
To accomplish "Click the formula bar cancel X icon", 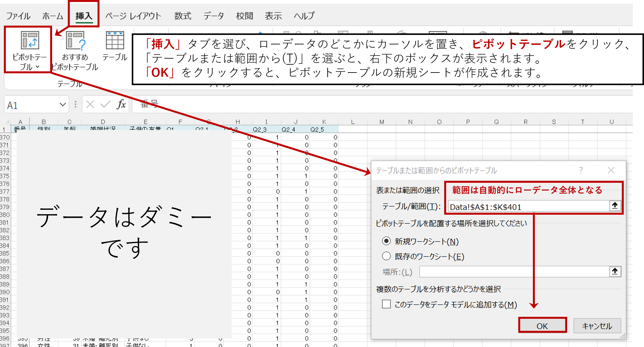I will point(90,104).
